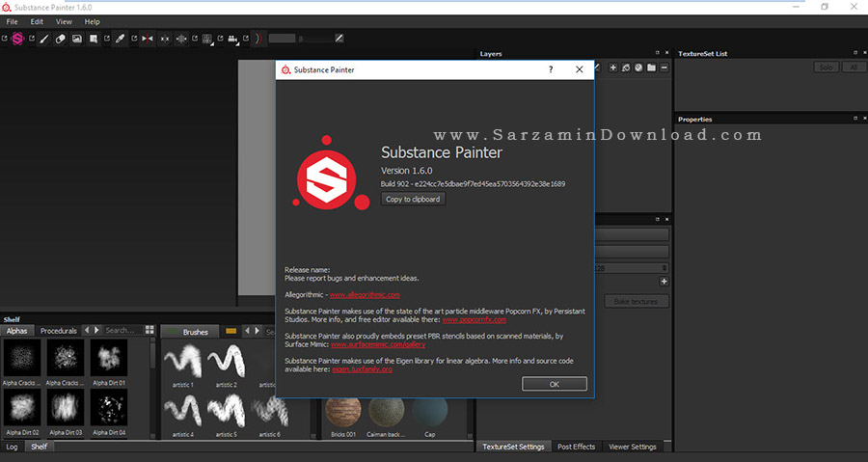Undock the Properties panel
Image resolution: width=868 pixels, height=462 pixels.
tap(855, 119)
